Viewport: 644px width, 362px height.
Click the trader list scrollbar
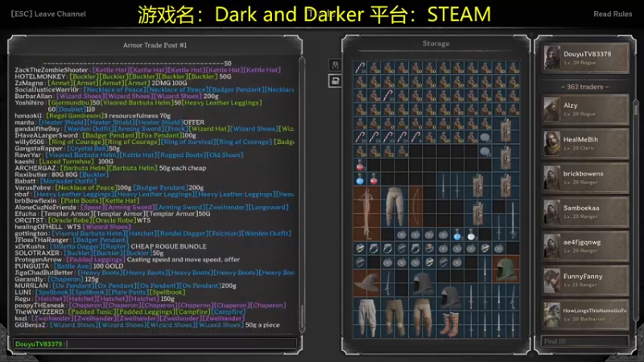pyautogui.click(x=636, y=212)
